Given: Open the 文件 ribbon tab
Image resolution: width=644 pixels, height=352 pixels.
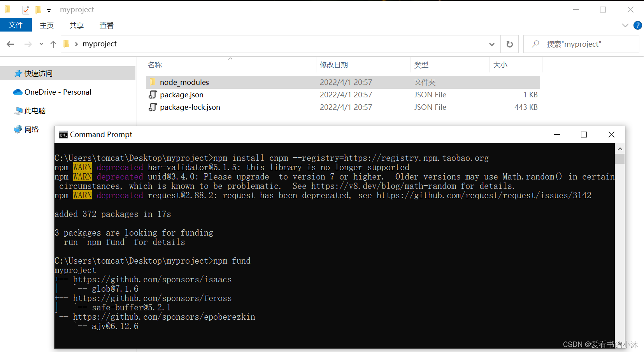Looking at the screenshot, I should point(16,25).
